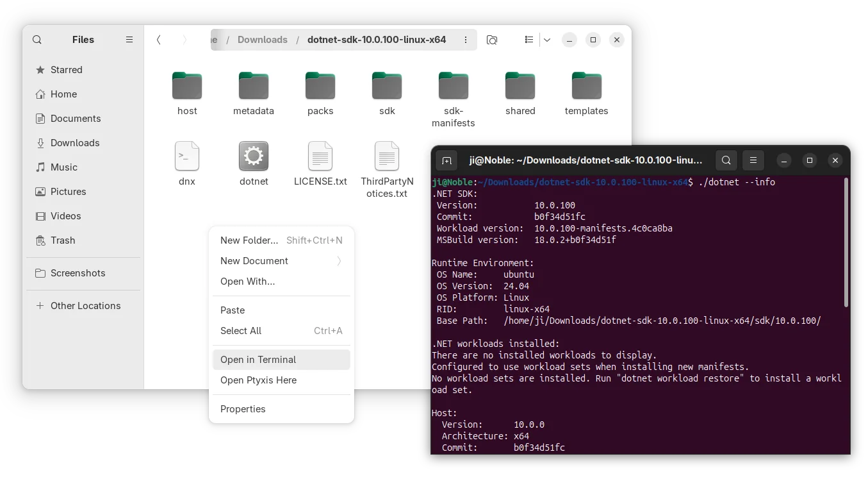Click Open Ptyxis Here option
Image resolution: width=868 pixels, height=479 pixels.
[258, 380]
